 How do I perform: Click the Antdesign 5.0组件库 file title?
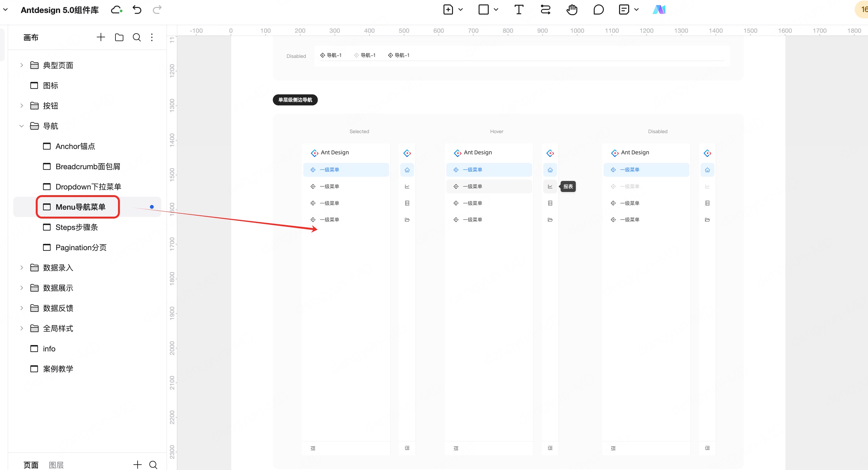pyautogui.click(x=60, y=10)
